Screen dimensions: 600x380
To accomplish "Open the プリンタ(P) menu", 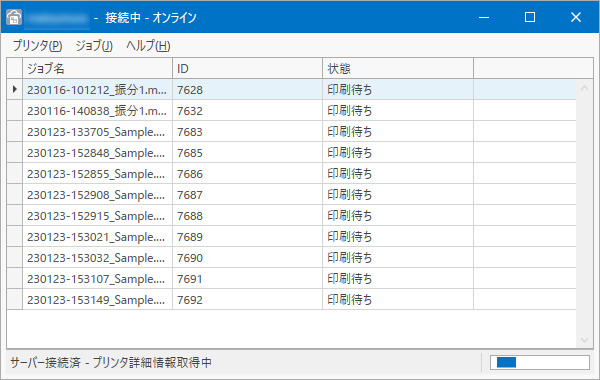I will click(38, 46).
